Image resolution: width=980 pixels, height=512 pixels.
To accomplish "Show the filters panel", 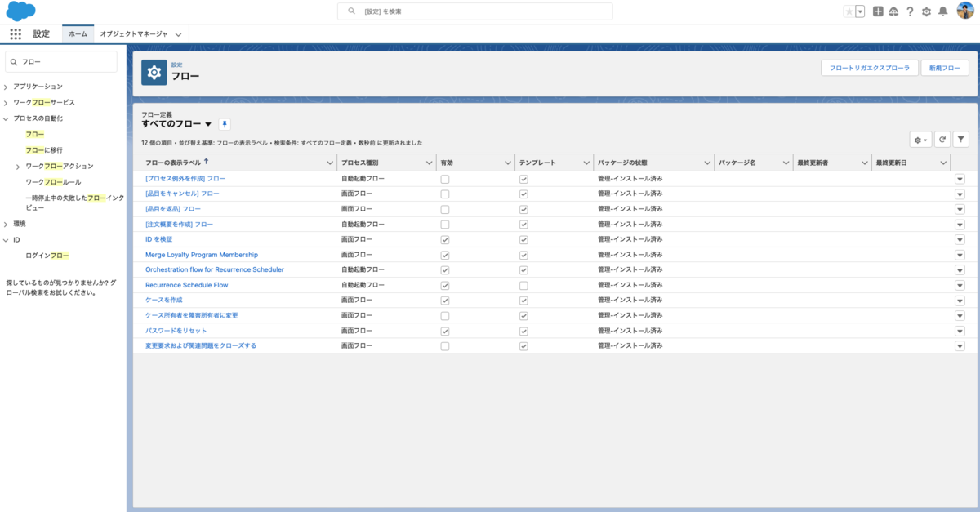I will tap(961, 140).
